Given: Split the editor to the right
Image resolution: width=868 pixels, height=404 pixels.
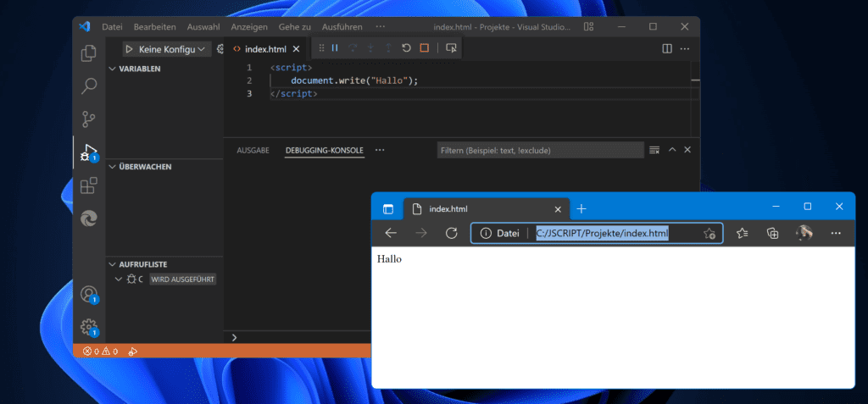Looking at the screenshot, I should 667,49.
